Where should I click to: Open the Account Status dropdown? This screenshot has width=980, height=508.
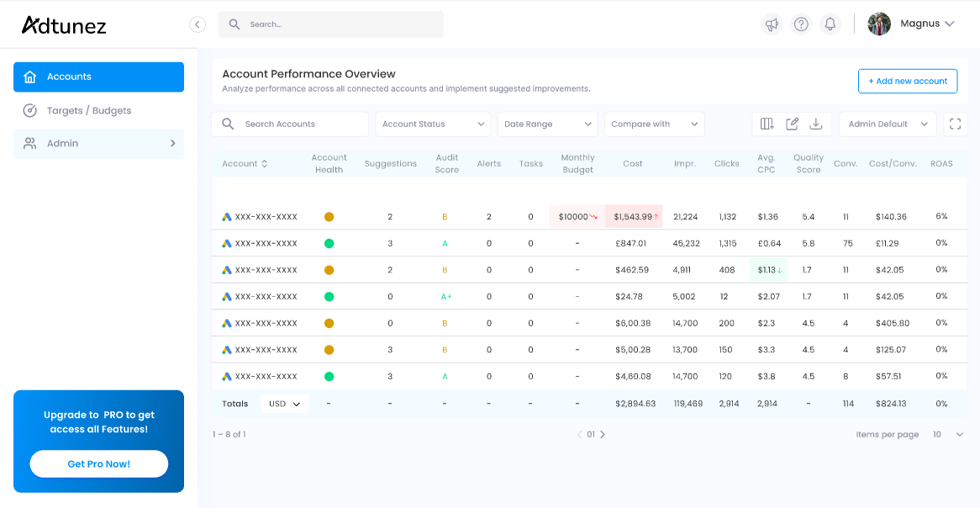click(x=433, y=124)
